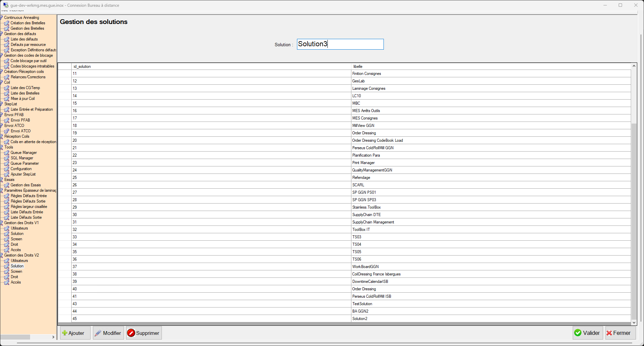Click the Gestion des Essais icon
The width and height of the screenshot is (644, 346).
coord(6,185)
